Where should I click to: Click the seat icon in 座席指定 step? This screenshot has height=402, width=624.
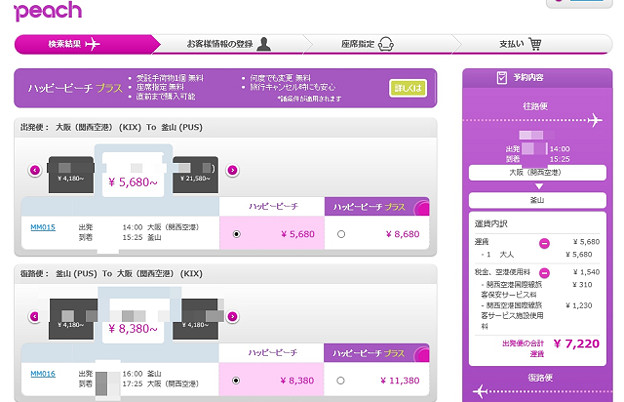[x=386, y=44]
